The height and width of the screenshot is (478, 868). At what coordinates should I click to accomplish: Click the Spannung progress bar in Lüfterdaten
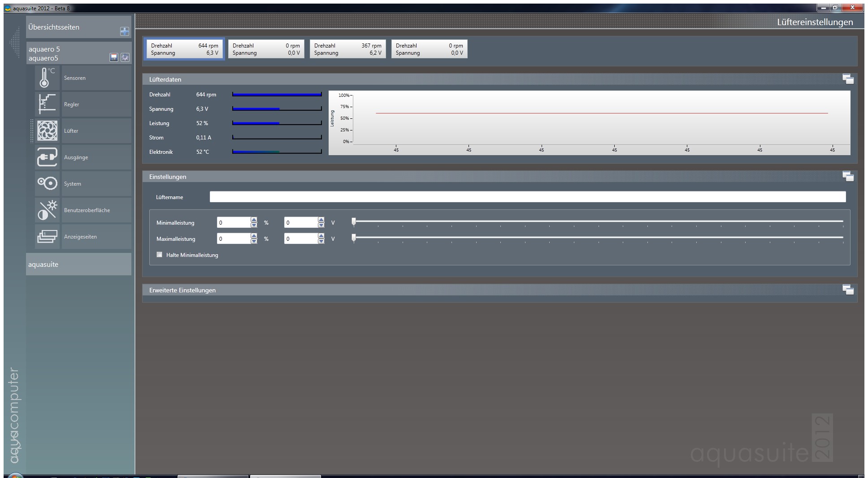[277, 109]
